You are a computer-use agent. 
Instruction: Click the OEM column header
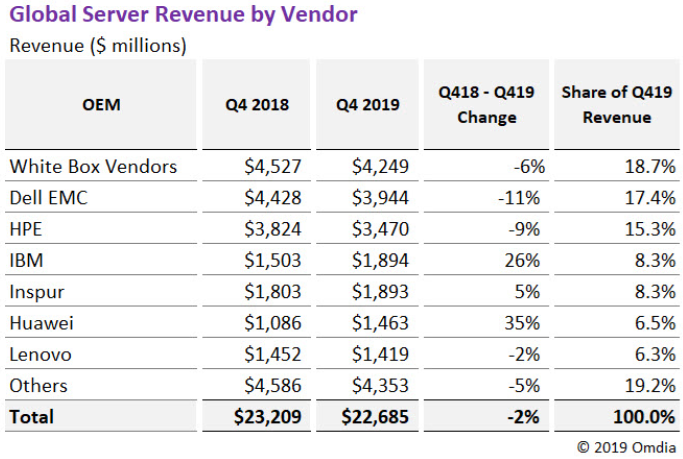101,105
